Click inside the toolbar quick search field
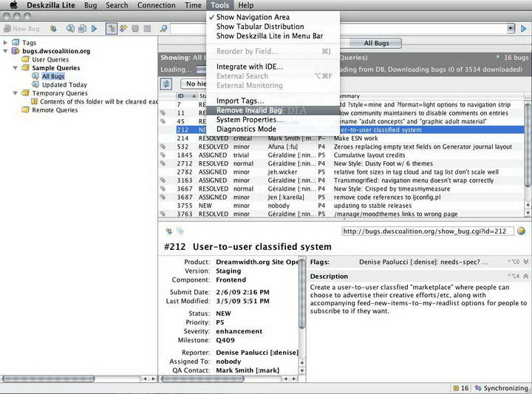Viewport: 532px width, 394px height. pyautogui.click(x=338, y=29)
